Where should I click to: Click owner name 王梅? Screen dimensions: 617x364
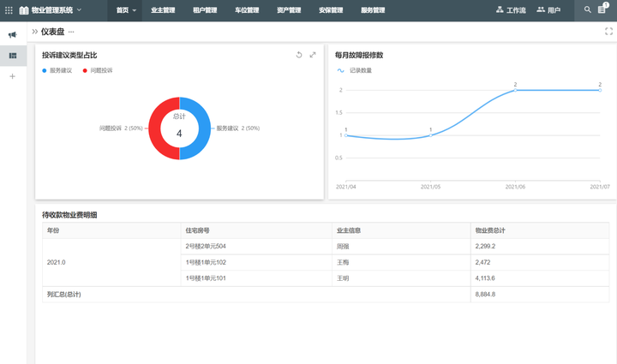pyautogui.click(x=343, y=262)
